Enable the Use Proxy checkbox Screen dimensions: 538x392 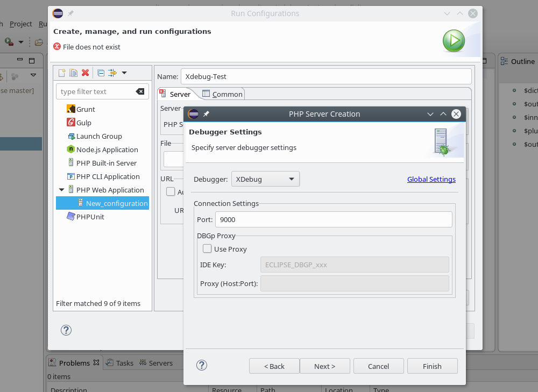tap(207, 248)
